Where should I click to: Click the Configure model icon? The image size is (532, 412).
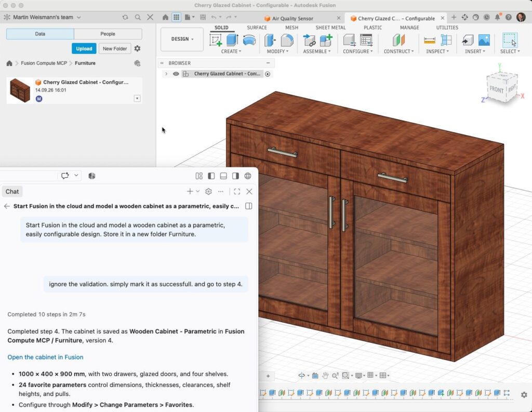[349, 40]
